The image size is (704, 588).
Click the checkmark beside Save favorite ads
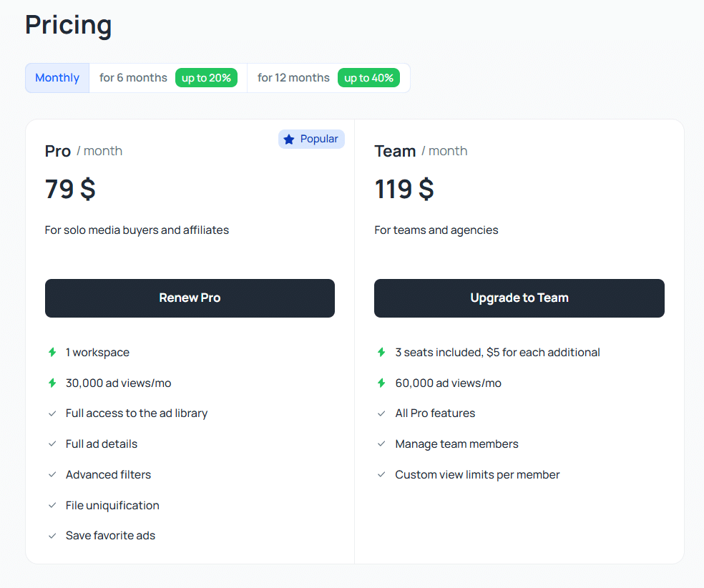52,536
